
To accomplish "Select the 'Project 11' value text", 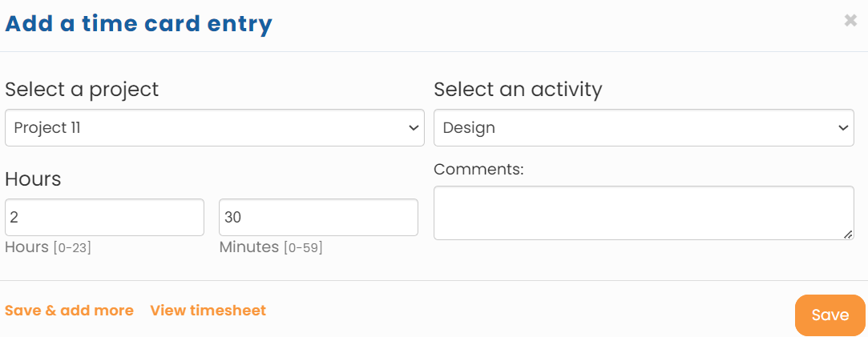I will coord(47,128).
